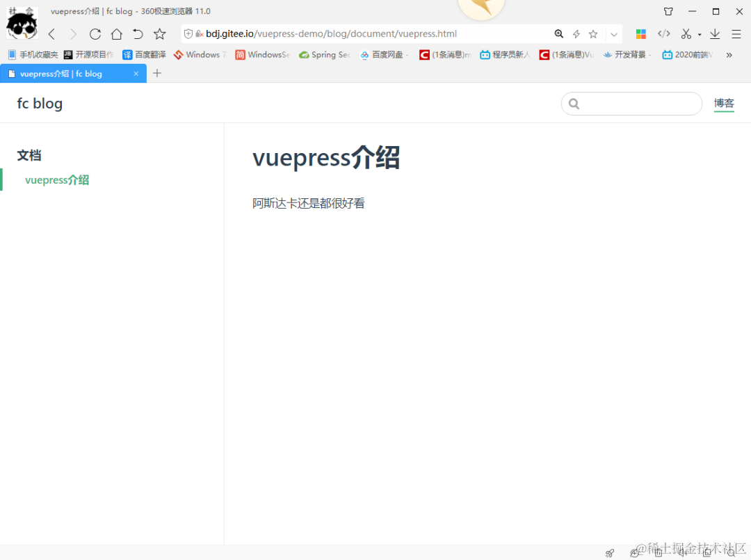Toggle the bookmark star in the toolbar
751x560 pixels.
(159, 33)
